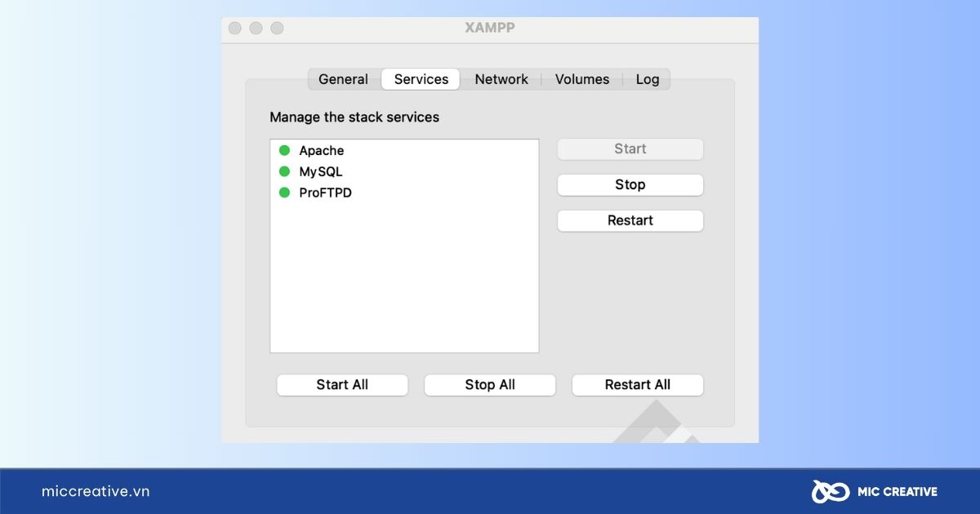The image size is (980, 514).
Task: Switch to the General tab
Action: coord(343,79)
